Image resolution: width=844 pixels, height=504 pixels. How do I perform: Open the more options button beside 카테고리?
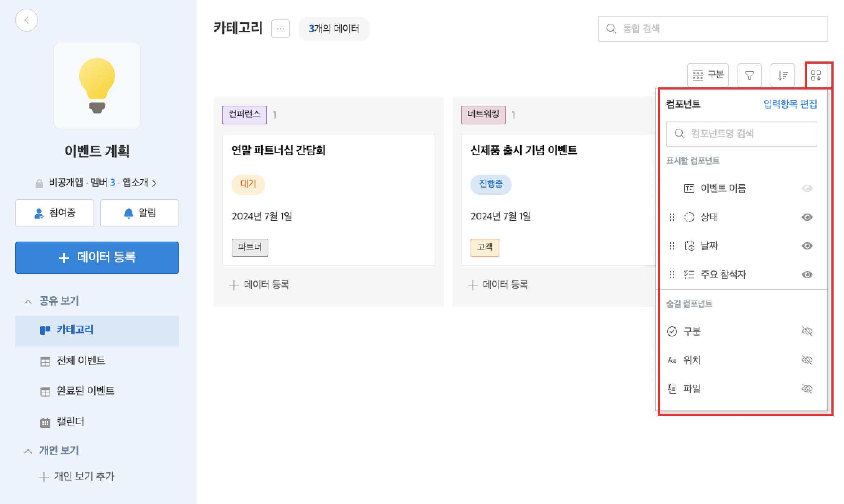[x=280, y=29]
